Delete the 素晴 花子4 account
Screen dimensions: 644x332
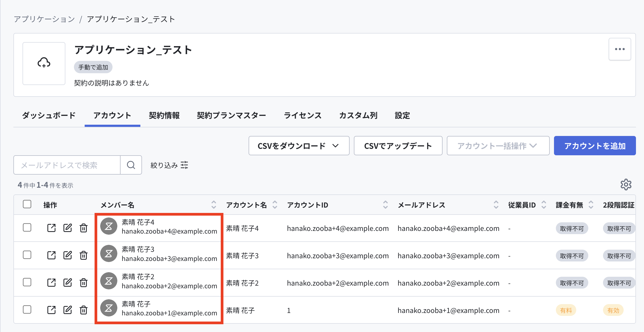(84, 228)
